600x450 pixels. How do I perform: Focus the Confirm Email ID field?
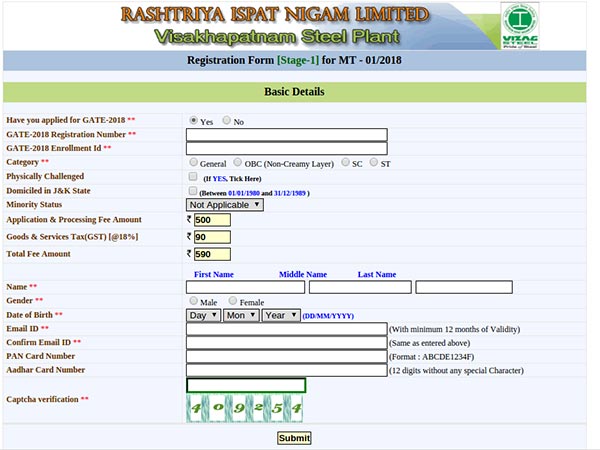tap(287, 343)
